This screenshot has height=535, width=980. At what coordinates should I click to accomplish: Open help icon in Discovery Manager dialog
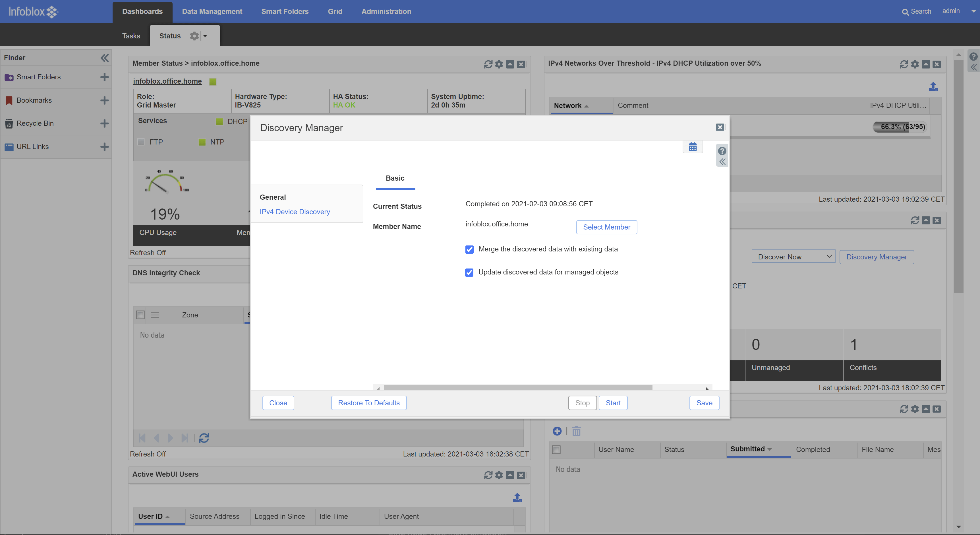point(722,151)
